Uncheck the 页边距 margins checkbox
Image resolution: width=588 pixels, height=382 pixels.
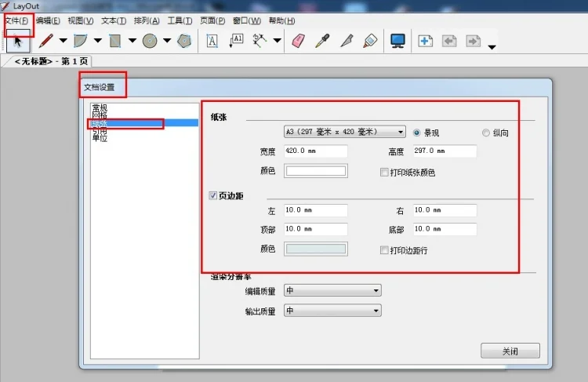pos(212,195)
